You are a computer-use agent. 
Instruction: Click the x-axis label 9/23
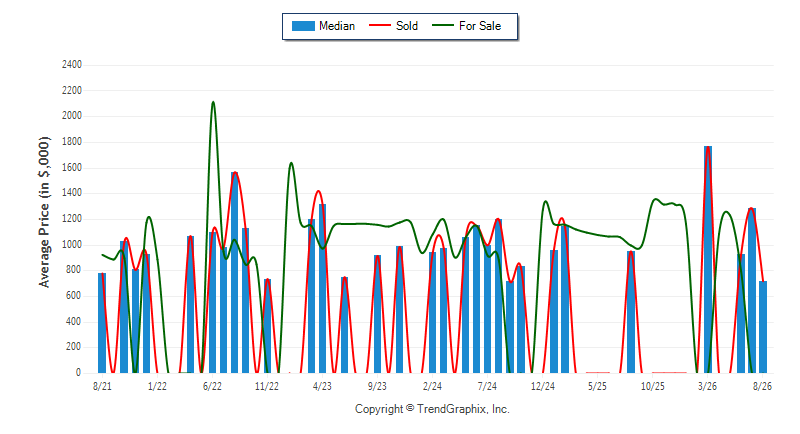tap(377, 386)
